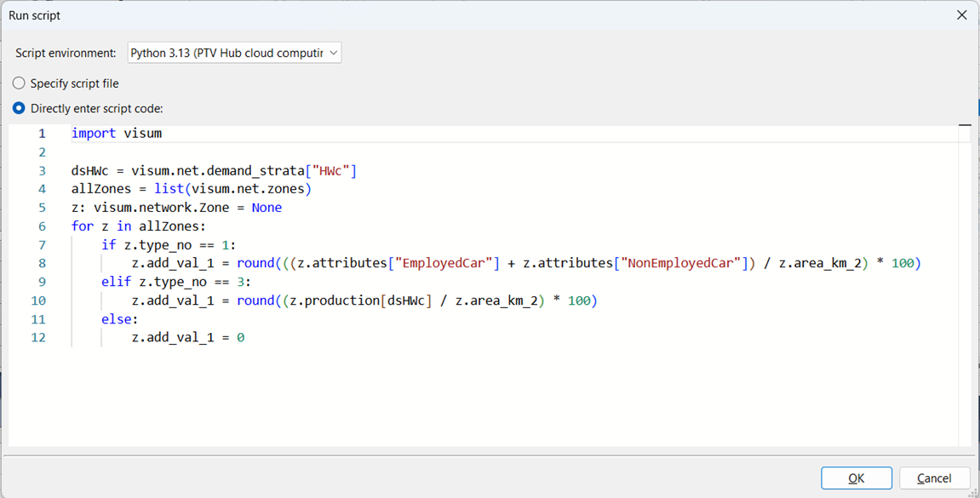Click line number 5 in the gutter

42,208
